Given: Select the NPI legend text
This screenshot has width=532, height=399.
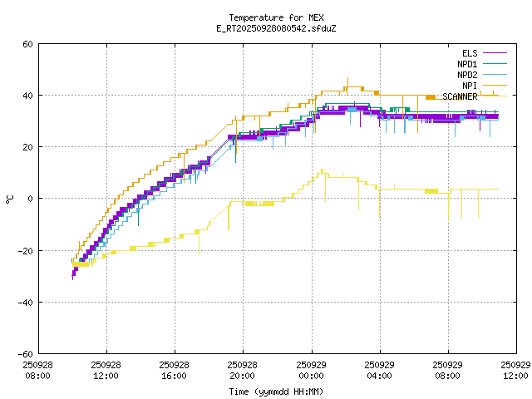Looking at the screenshot, I should pyautogui.click(x=470, y=86).
